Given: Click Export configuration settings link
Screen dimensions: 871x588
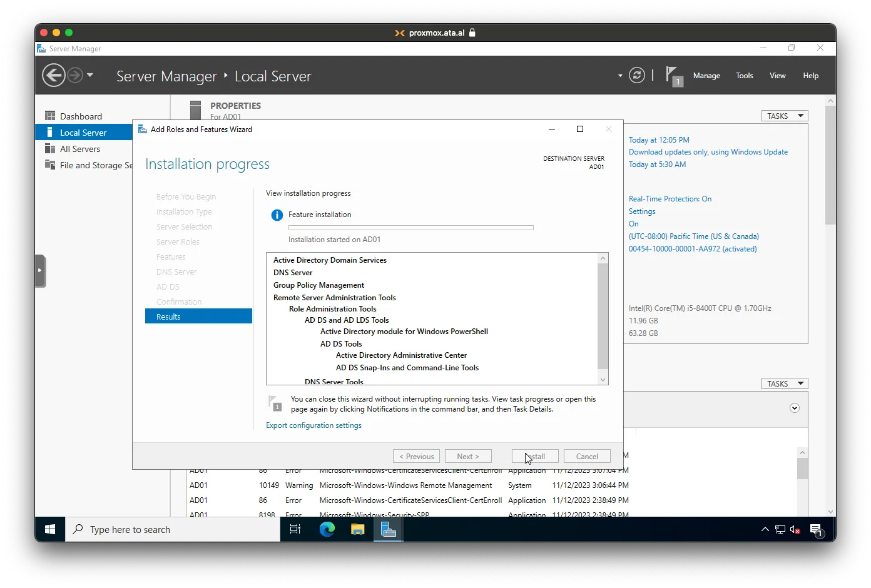Looking at the screenshot, I should click(x=313, y=425).
